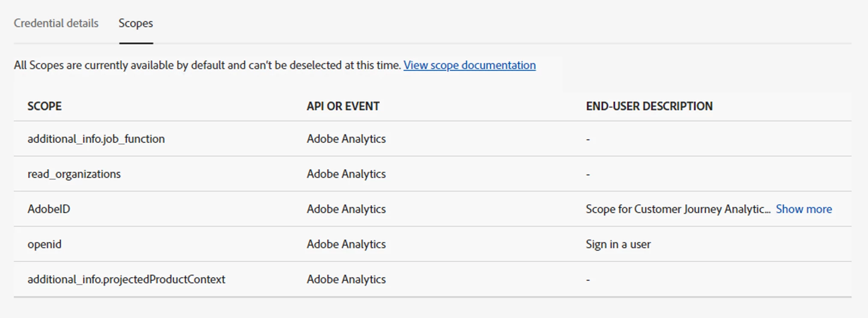
Task: Select the Scopes tab
Action: (135, 23)
